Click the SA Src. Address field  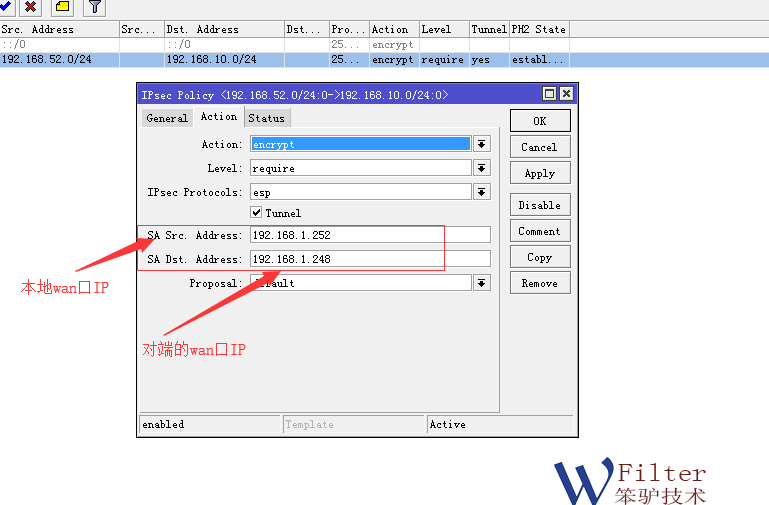369,235
